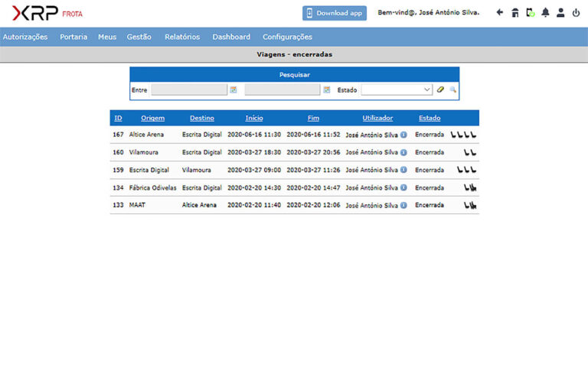Sort table by Destino column
Viewport: 588px width, 384px height.
pyautogui.click(x=202, y=118)
